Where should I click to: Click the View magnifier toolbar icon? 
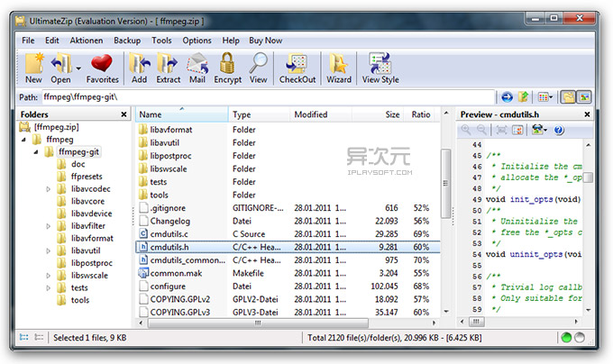coord(259,68)
